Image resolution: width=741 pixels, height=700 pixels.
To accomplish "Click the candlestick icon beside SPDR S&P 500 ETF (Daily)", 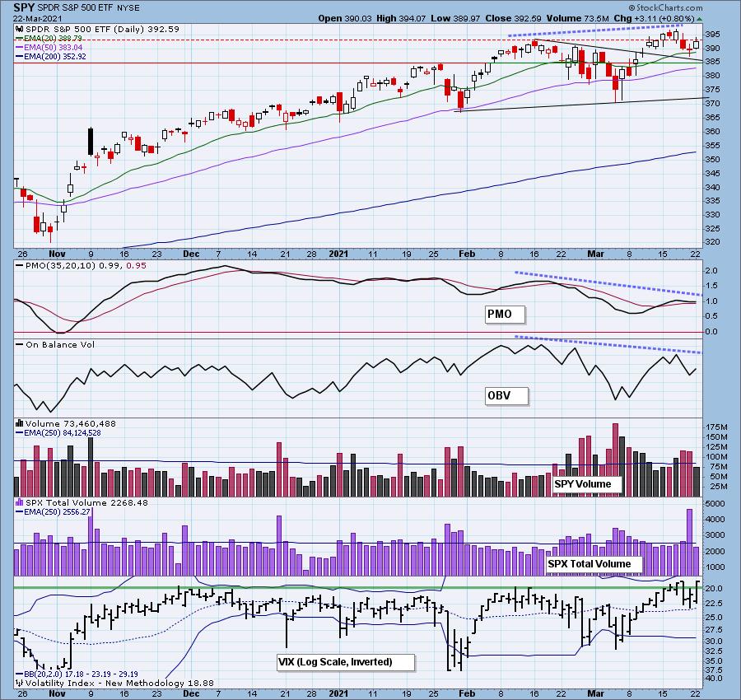I will [x=20, y=30].
